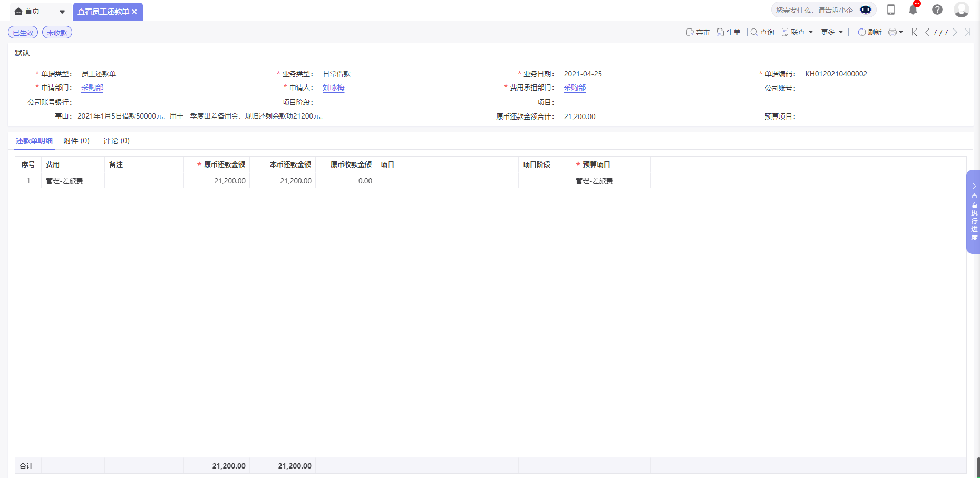980x478 pixels.
Task: Click the search input asking 您需要什么
Action: click(x=814, y=9)
